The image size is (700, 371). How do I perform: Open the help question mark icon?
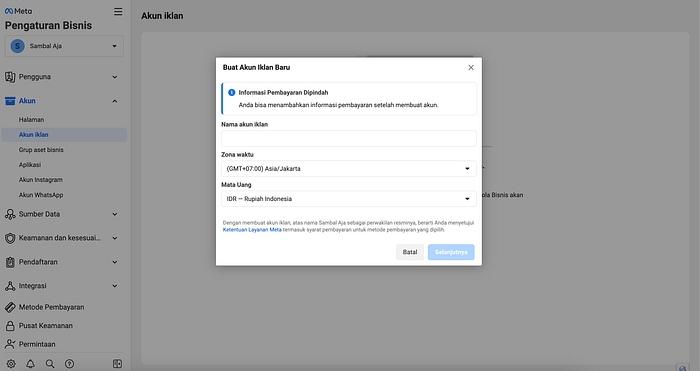pyautogui.click(x=70, y=364)
